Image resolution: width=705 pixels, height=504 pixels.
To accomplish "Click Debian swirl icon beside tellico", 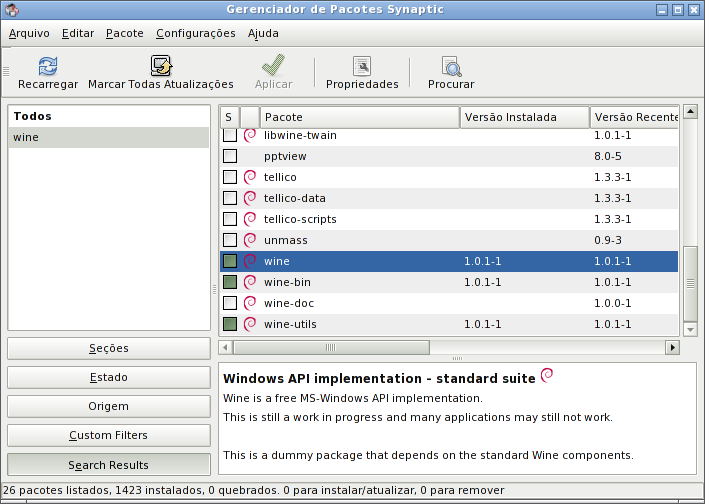I will [x=250, y=177].
